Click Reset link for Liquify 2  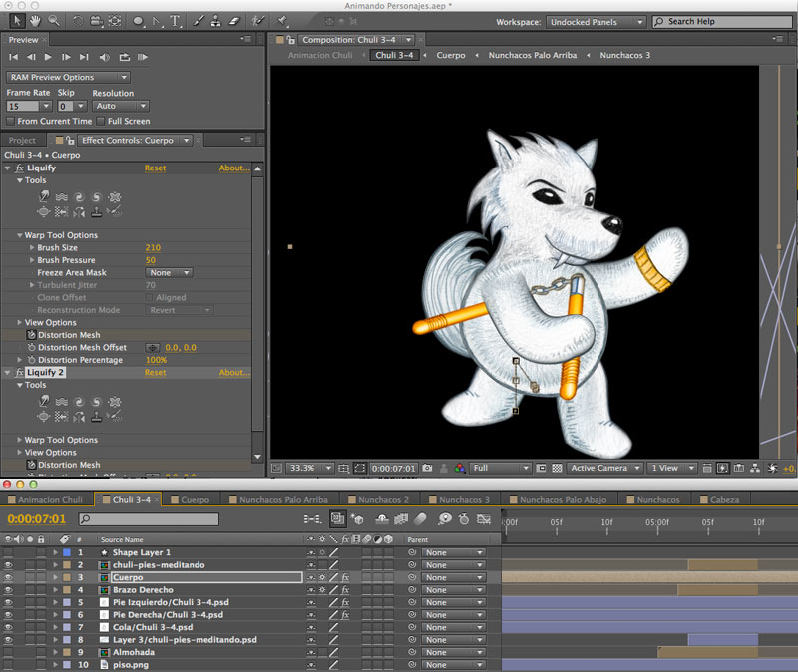click(x=155, y=372)
